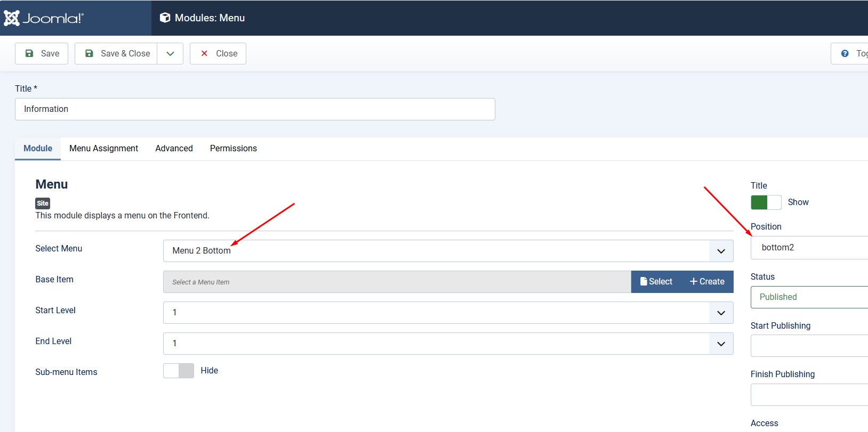Click the Modules cube icon in header
868x432 pixels.
(165, 18)
